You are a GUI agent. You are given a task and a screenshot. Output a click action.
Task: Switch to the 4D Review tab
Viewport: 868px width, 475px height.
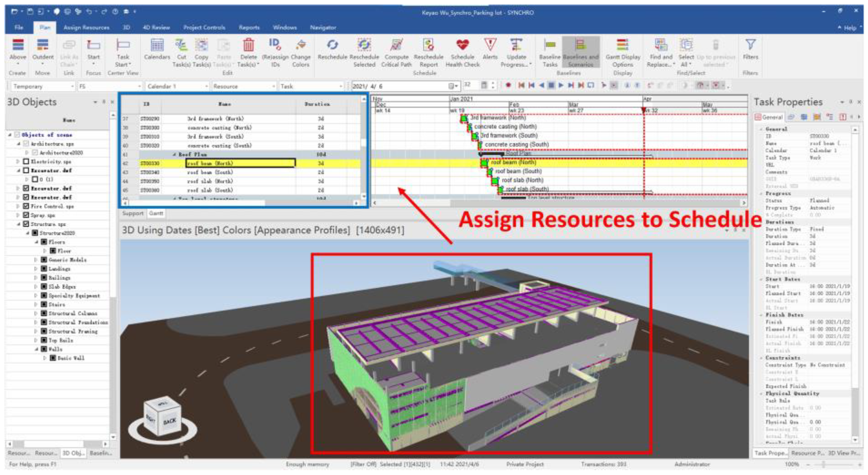156,28
